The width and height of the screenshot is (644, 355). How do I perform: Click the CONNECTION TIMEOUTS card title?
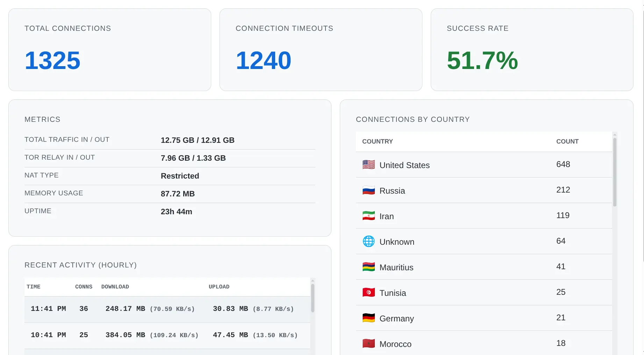pyautogui.click(x=284, y=28)
